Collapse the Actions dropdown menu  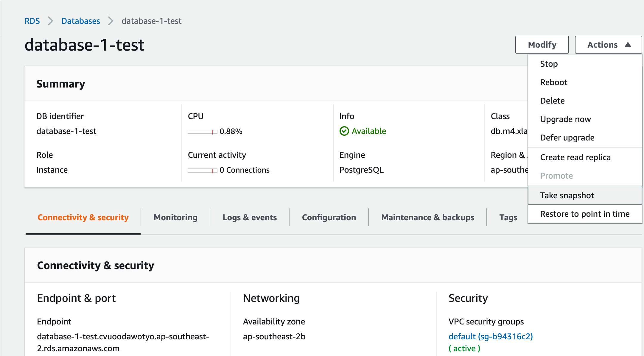pyautogui.click(x=608, y=45)
